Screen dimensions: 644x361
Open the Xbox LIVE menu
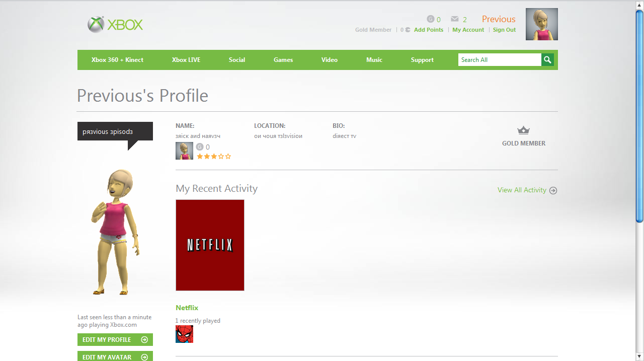(186, 60)
